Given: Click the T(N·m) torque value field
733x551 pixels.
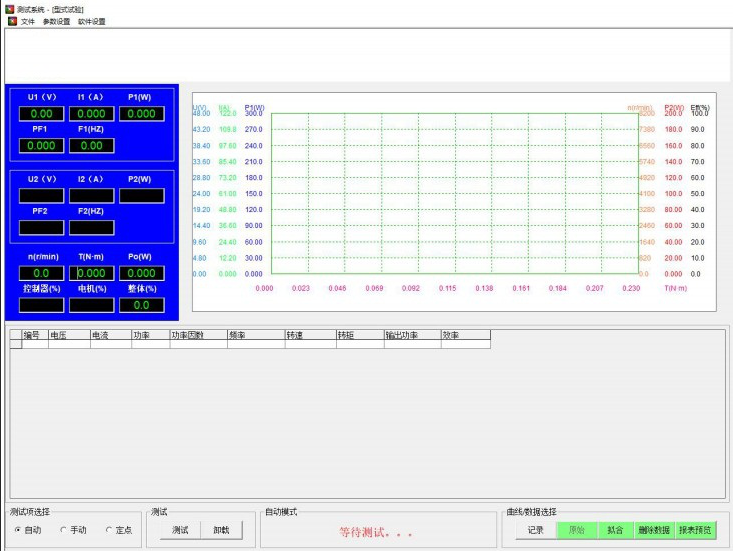Looking at the screenshot, I should coord(91,273).
